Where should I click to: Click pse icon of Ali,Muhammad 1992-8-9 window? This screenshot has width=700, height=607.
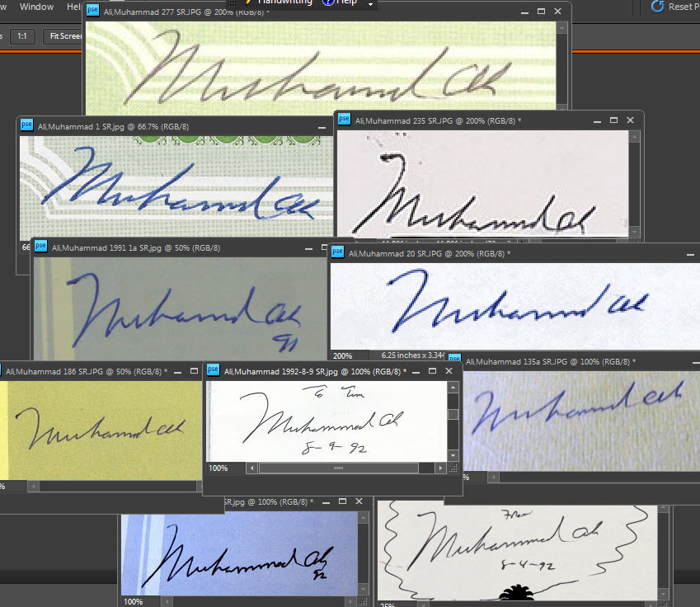tap(214, 369)
